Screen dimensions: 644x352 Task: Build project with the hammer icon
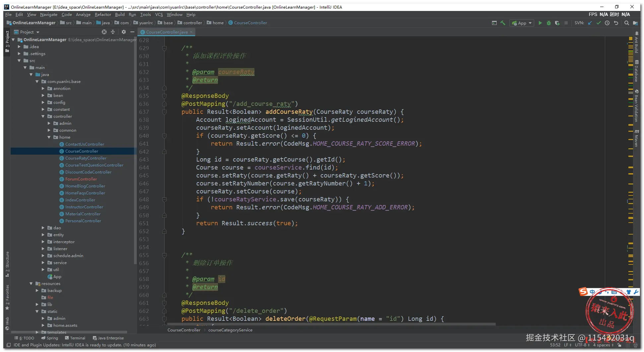pos(503,23)
